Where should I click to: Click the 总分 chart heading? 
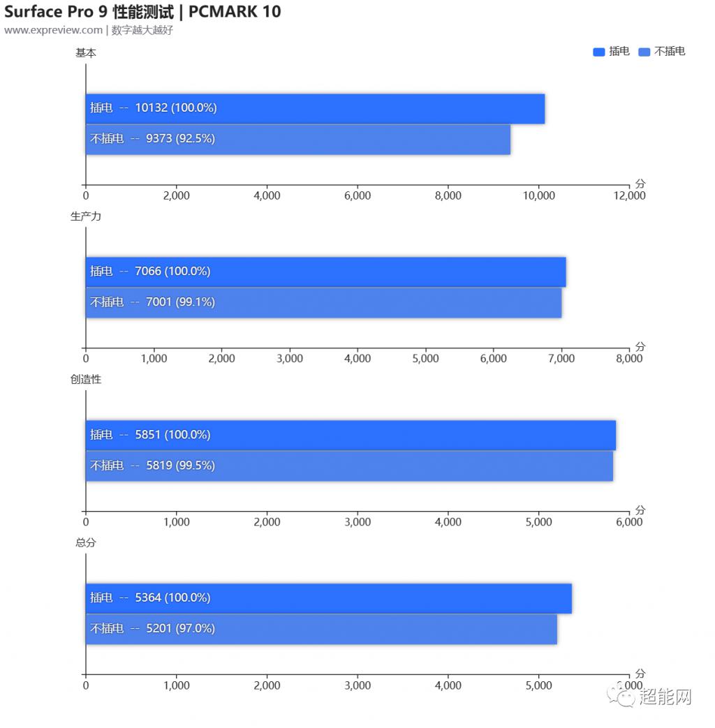(x=85, y=542)
